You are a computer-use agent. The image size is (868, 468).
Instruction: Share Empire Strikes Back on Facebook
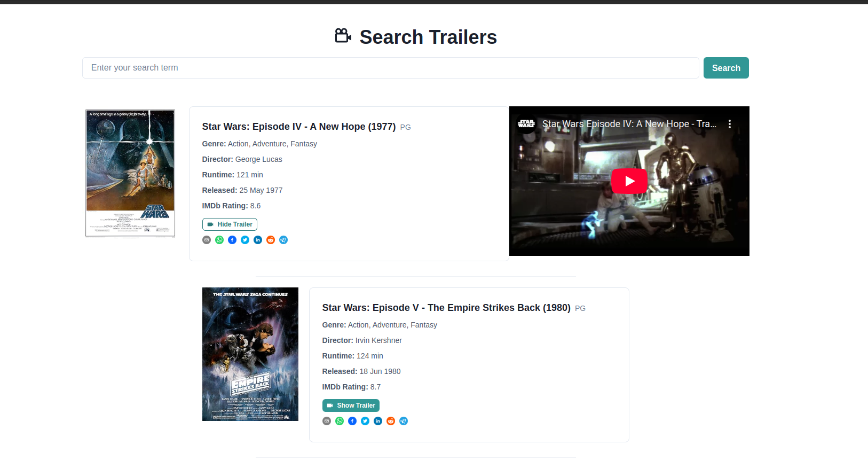[352, 421]
